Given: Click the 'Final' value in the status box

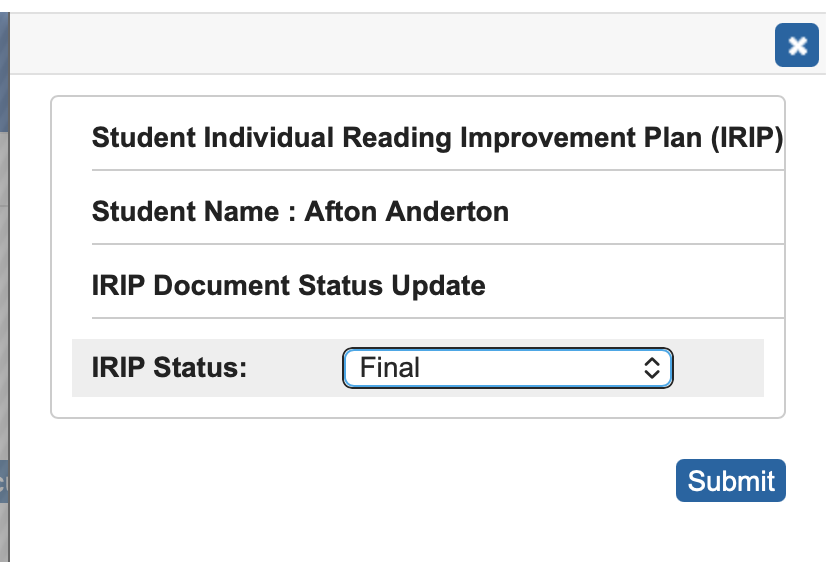Looking at the screenshot, I should (390, 368).
